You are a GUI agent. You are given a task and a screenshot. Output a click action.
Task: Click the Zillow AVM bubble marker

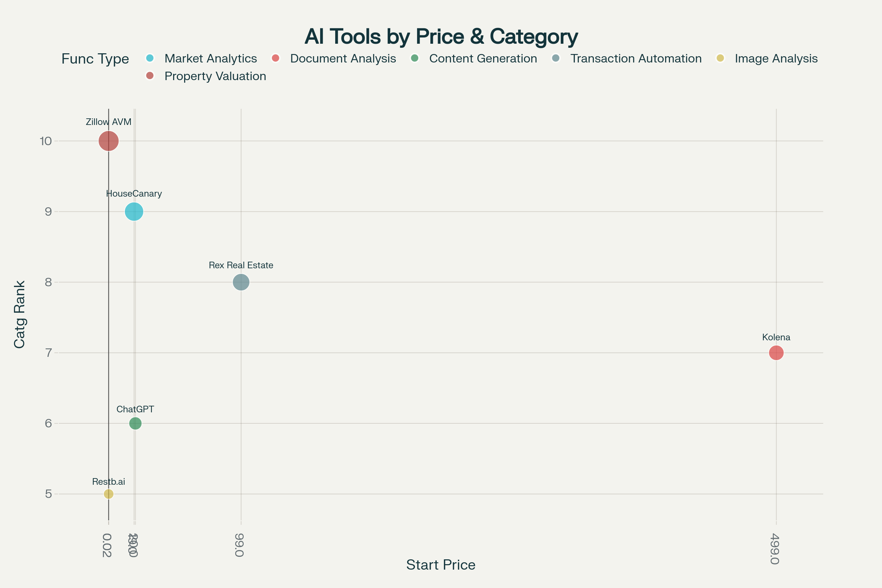click(x=109, y=141)
